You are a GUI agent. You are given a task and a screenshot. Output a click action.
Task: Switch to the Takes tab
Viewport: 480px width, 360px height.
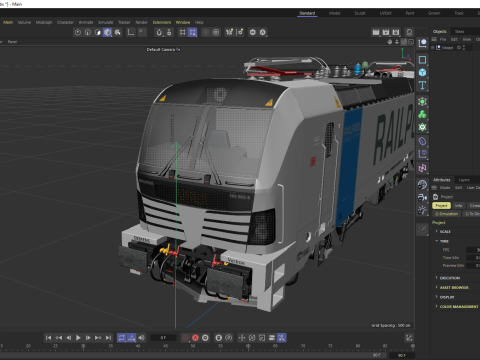pos(459,31)
